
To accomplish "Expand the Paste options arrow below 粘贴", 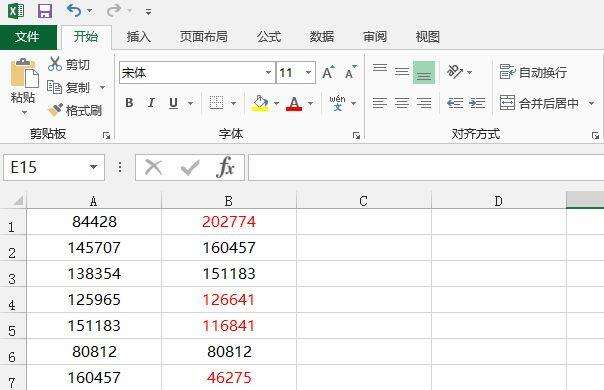I will [24, 113].
